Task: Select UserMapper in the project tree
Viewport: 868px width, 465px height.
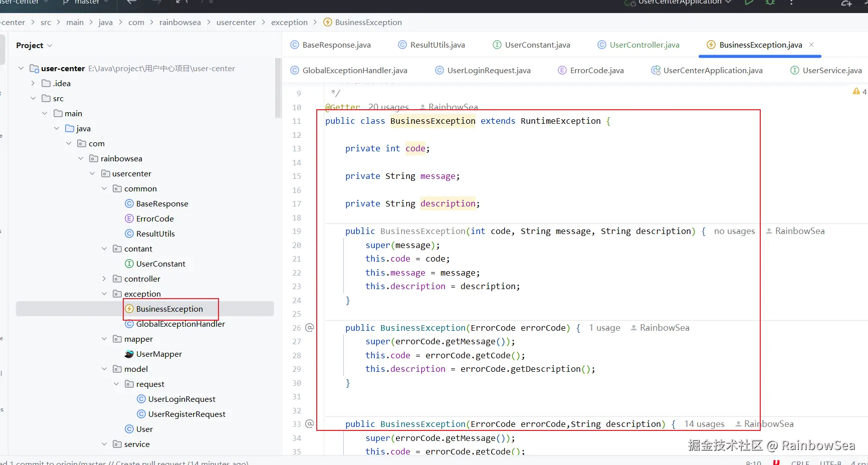Action: 159,354
